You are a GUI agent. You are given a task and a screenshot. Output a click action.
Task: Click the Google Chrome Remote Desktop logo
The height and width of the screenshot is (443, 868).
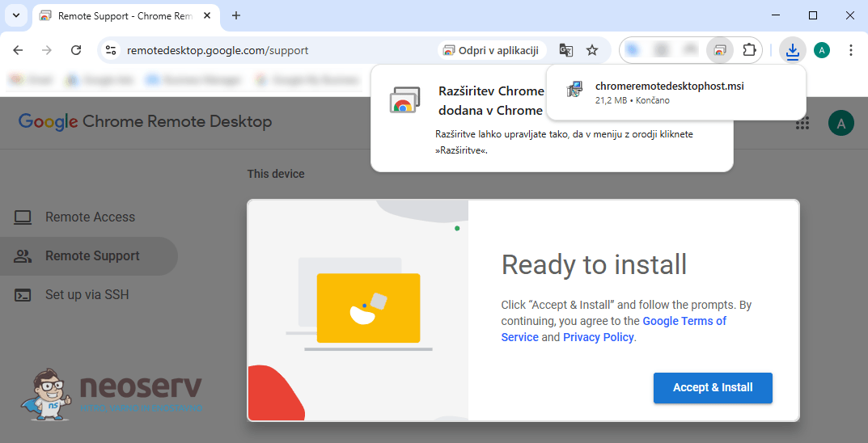(145, 122)
